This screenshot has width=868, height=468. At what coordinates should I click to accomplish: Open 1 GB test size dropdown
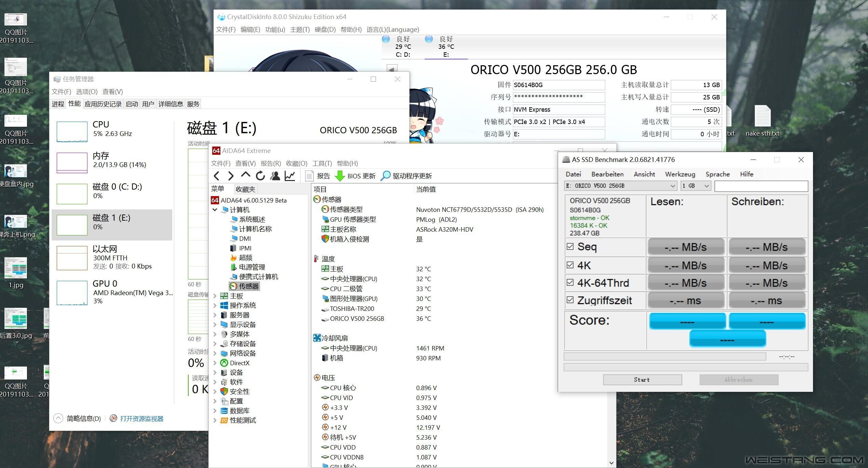tap(696, 186)
